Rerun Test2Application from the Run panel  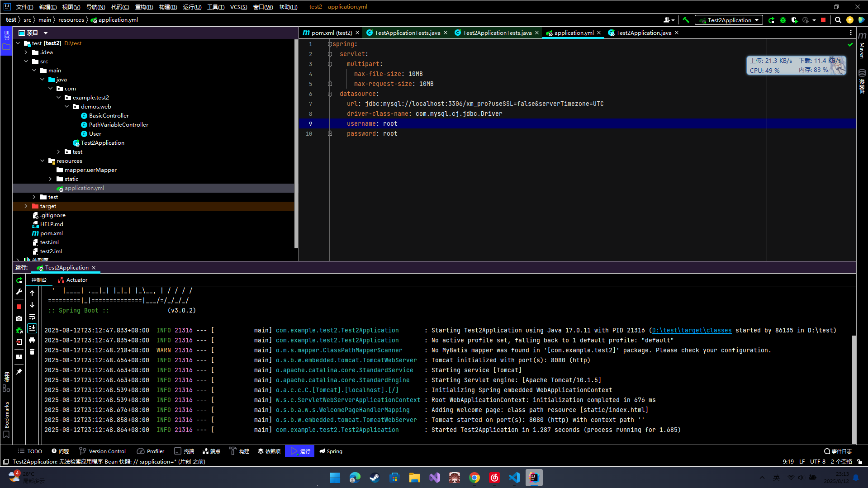[x=19, y=280]
